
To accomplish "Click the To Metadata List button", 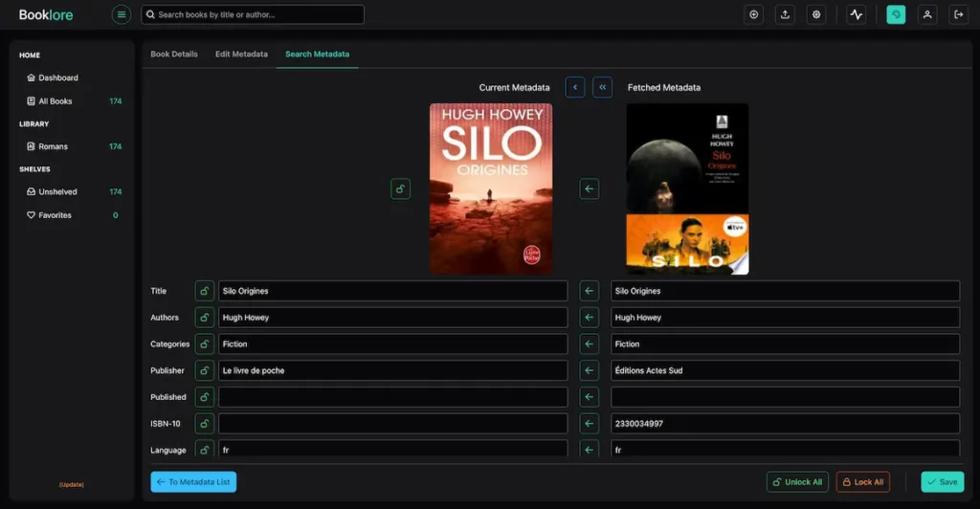I will point(193,482).
